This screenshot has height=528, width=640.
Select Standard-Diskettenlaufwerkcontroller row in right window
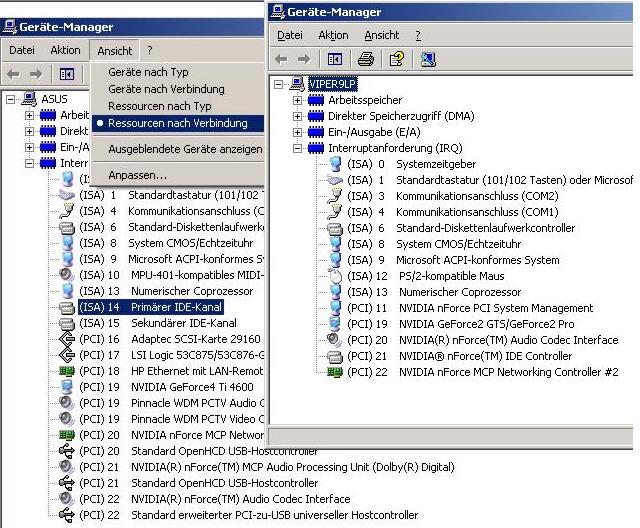coord(461,228)
